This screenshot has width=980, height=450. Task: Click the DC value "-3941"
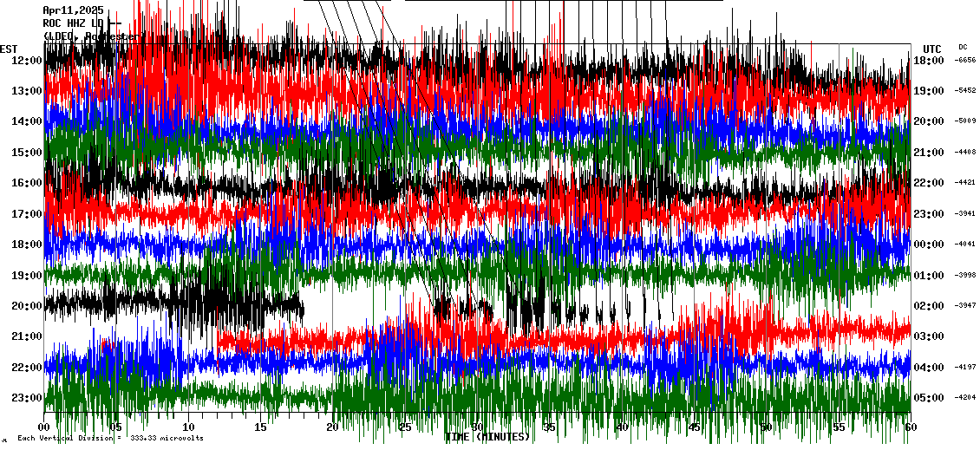[x=965, y=213]
